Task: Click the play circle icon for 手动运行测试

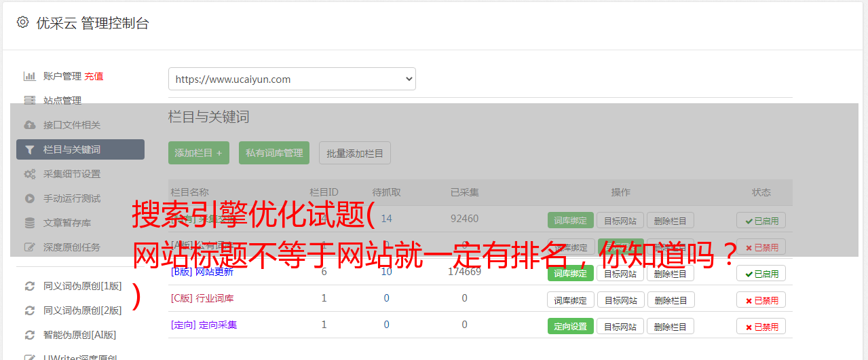Action: (x=29, y=198)
